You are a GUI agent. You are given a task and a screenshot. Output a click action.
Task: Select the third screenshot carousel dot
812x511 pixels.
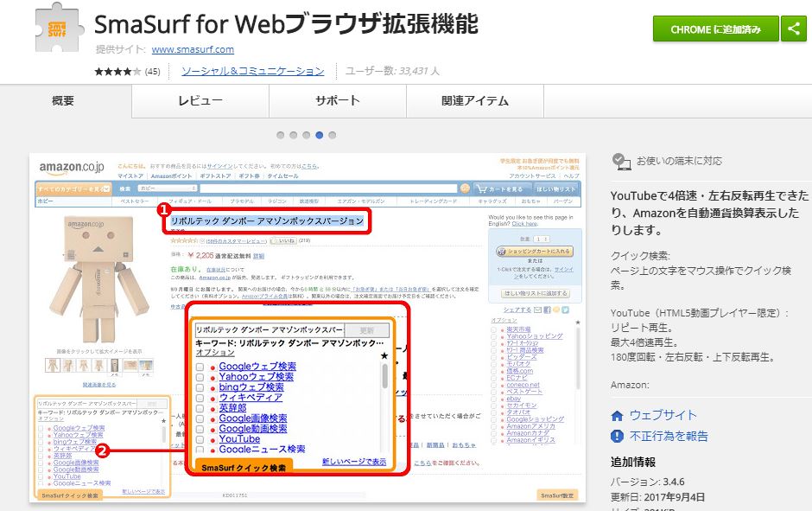[307, 135]
